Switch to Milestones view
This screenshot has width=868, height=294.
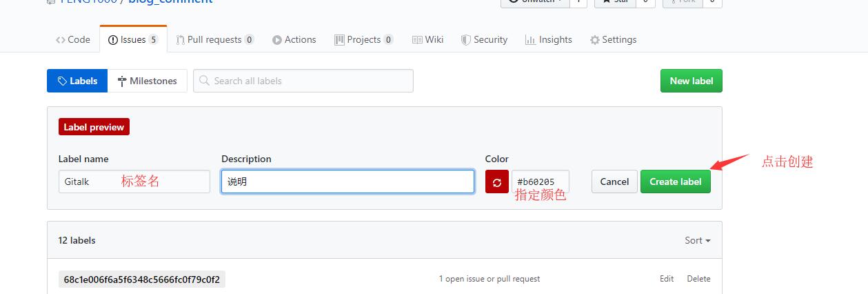148,81
